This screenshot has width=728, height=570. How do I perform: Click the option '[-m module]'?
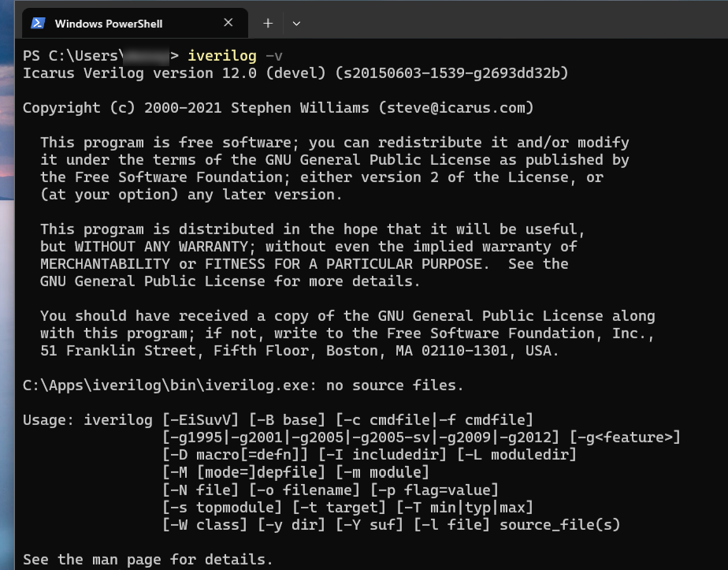[x=382, y=472]
